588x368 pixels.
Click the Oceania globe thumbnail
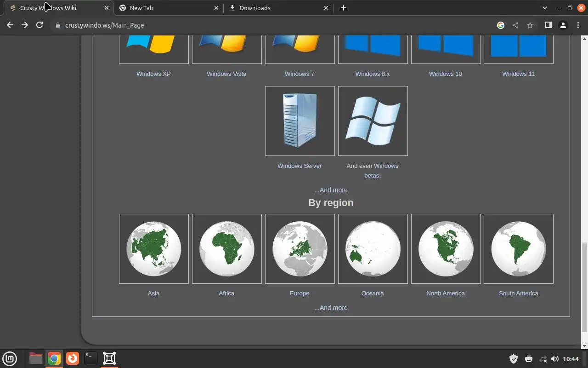click(373, 249)
